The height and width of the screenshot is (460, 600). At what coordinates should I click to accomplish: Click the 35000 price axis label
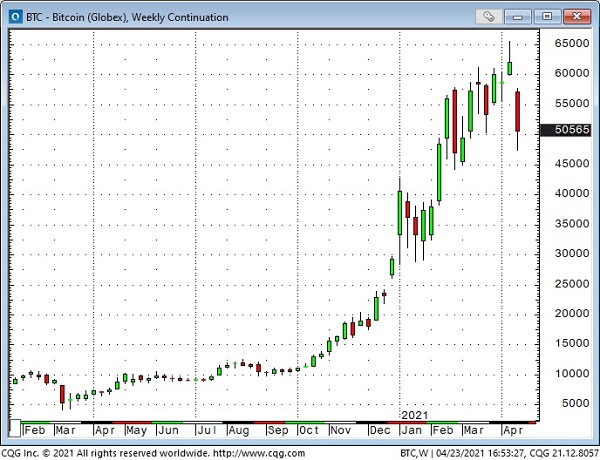tap(572, 223)
